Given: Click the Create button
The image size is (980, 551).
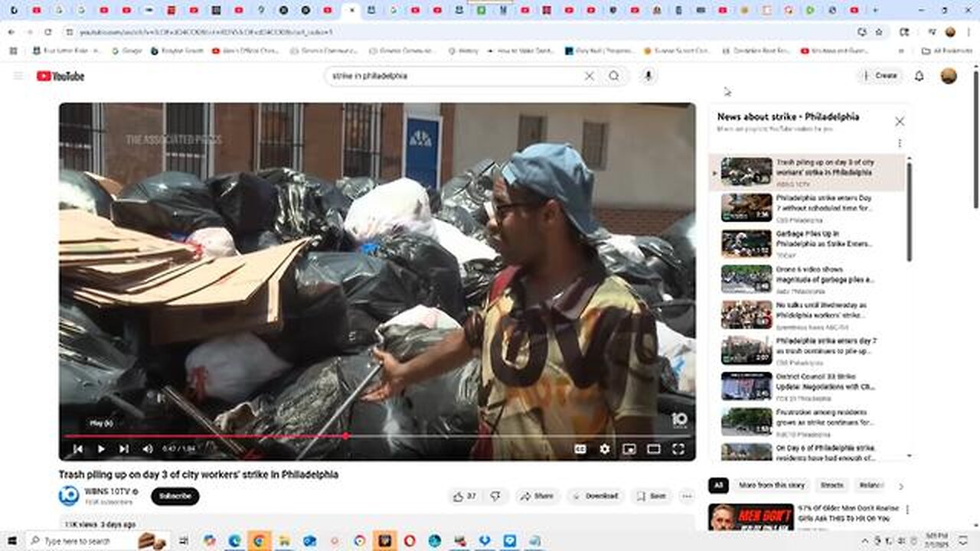Looking at the screenshot, I should pos(880,76).
